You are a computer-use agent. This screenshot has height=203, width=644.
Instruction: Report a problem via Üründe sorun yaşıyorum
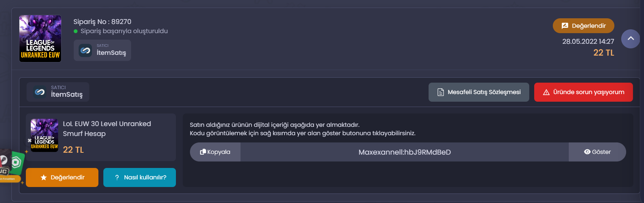[x=583, y=92]
